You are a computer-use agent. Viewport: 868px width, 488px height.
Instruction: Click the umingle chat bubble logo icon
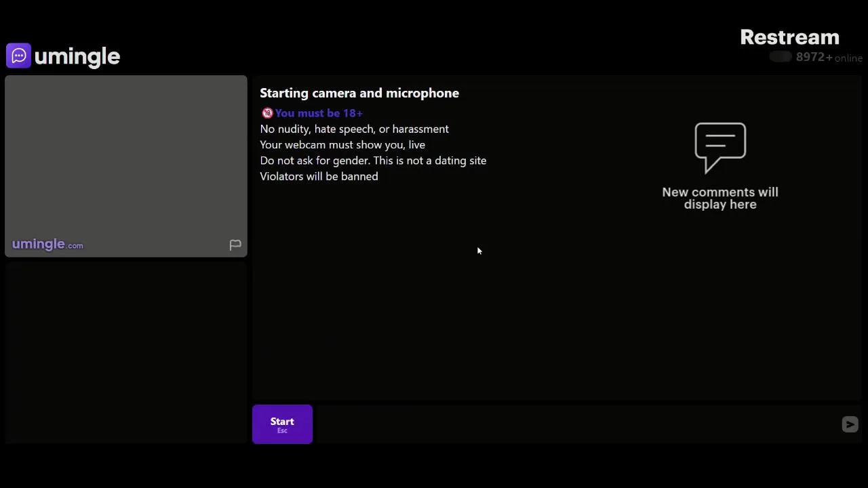(19, 56)
